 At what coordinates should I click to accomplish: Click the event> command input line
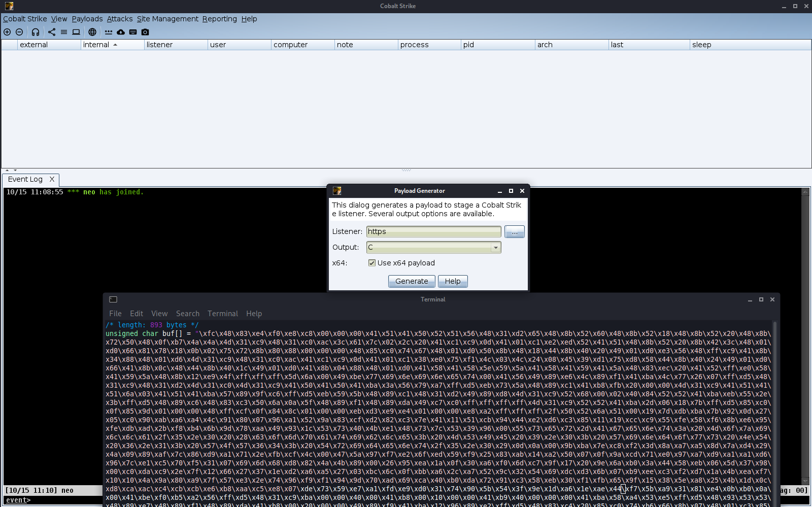point(53,500)
